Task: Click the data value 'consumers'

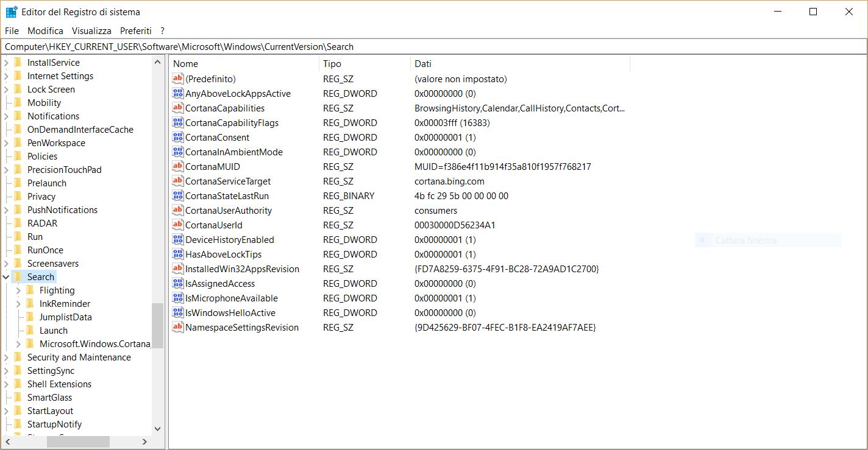Action: (x=436, y=210)
